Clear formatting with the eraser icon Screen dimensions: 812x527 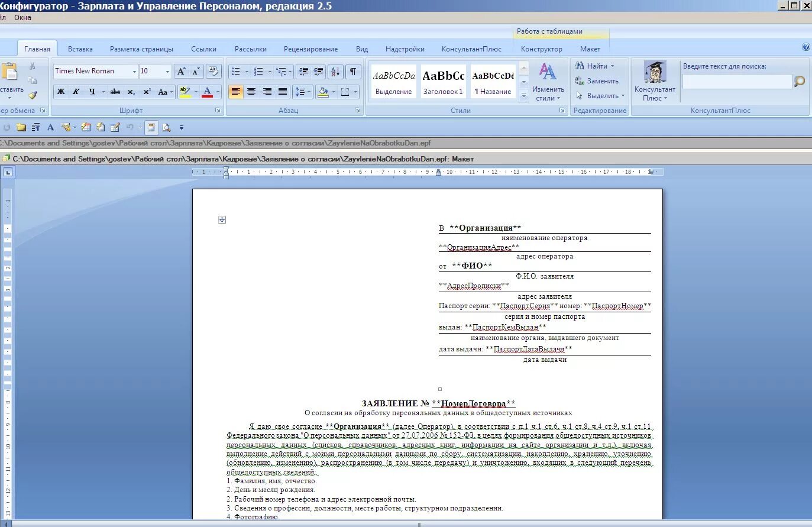click(214, 71)
